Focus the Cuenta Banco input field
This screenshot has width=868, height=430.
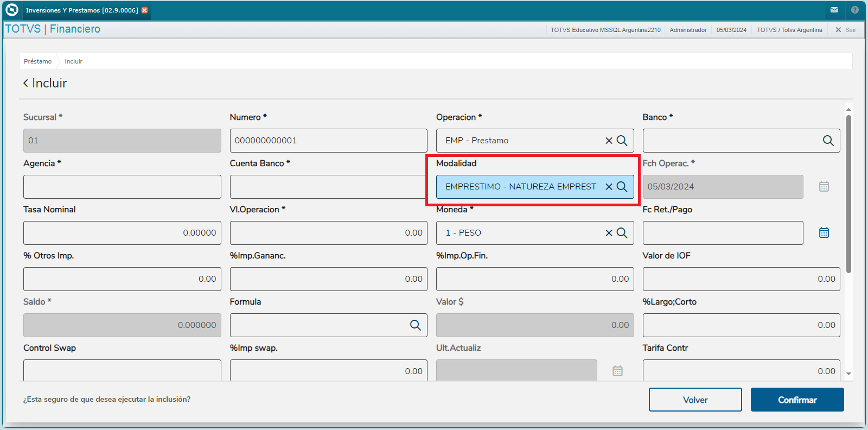click(x=328, y=187)
